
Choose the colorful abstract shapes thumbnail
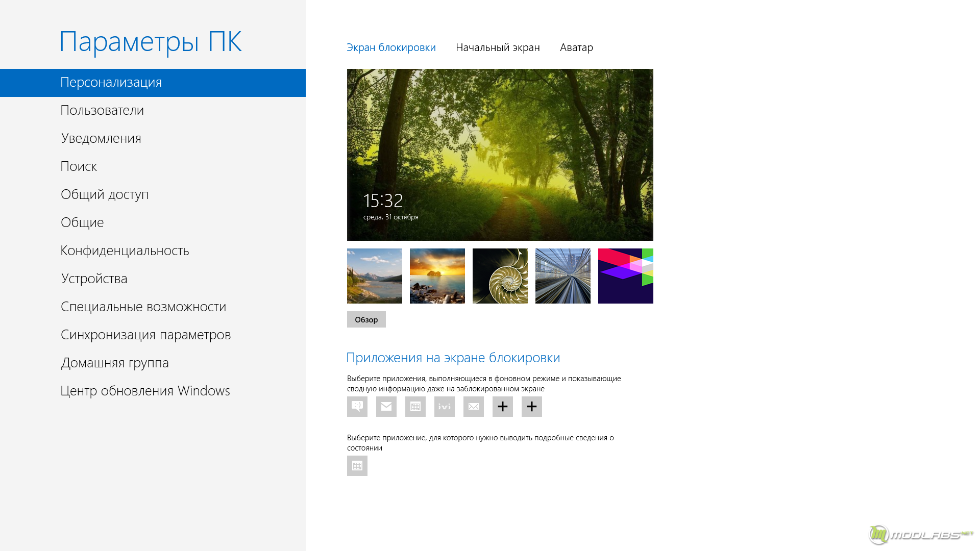[x=626, y=276]
